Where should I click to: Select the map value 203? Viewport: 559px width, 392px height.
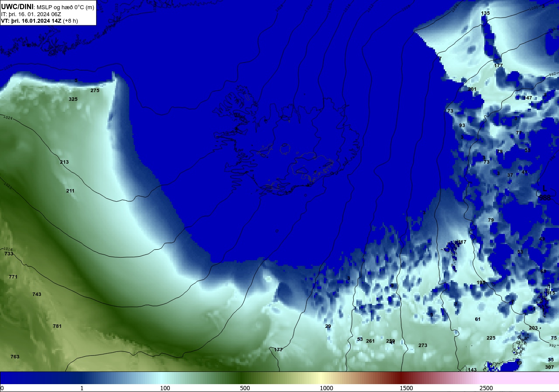pos(533,328)
